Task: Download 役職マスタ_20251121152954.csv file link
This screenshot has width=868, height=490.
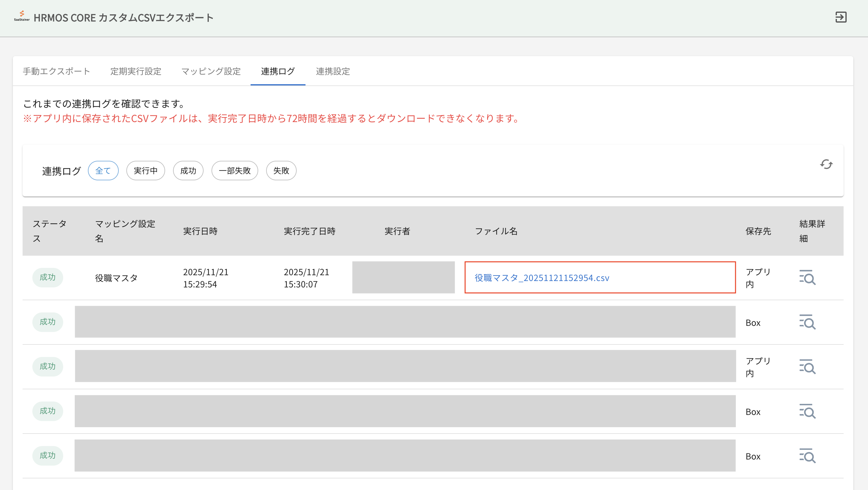Action: click(x=542, y=278)
